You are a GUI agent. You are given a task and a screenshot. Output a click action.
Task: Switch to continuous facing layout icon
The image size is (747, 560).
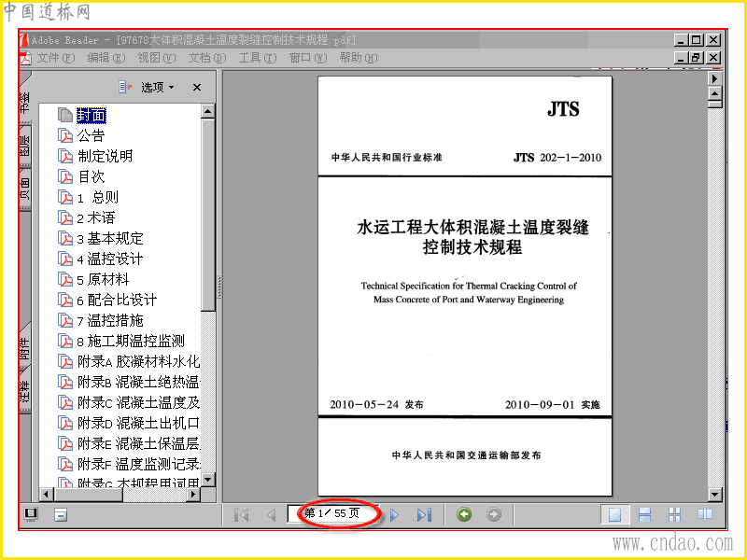click(x=674, y=514)
